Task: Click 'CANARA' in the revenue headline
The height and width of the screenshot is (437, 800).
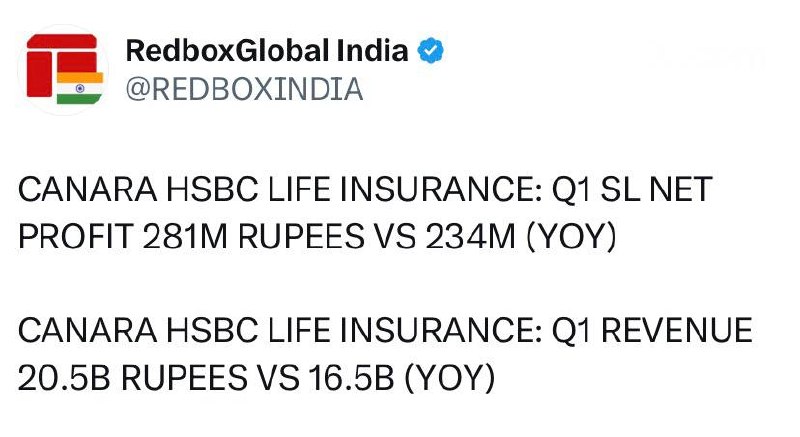Action: pyautogui.click(x=88, y=330)
